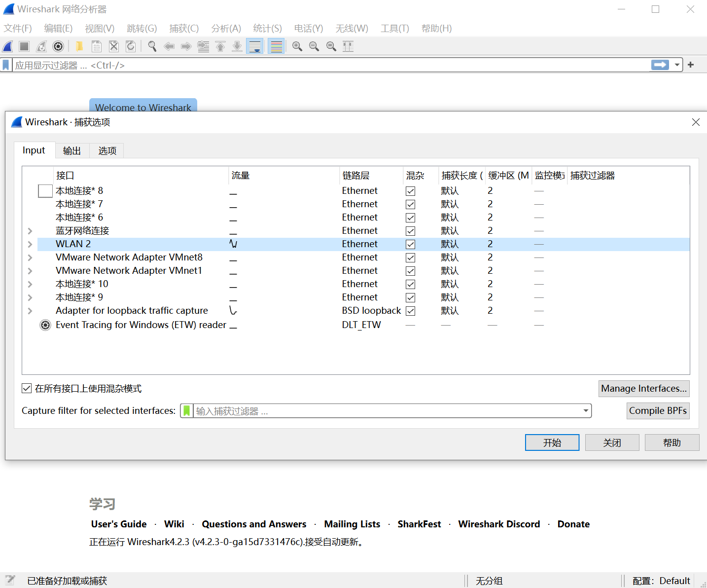The image size is (707, 588).
Task: Open the User's Guide link
Action: coord(119,524)
